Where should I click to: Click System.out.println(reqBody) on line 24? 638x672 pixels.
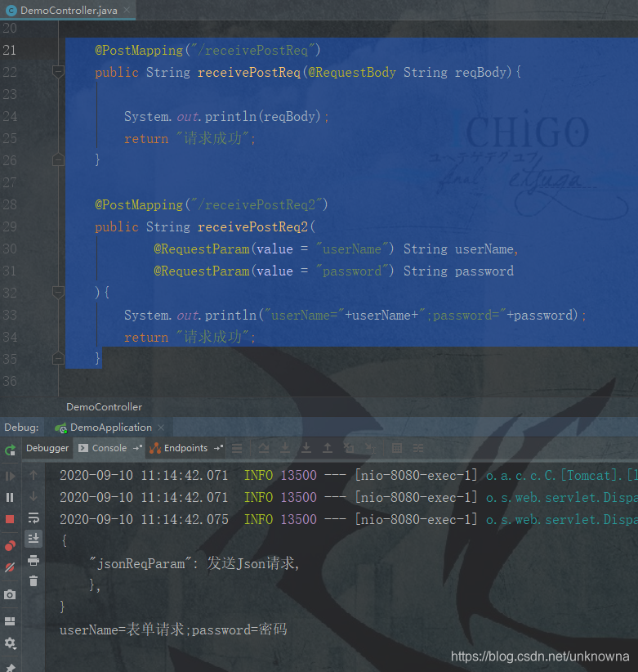pos(226,117)
